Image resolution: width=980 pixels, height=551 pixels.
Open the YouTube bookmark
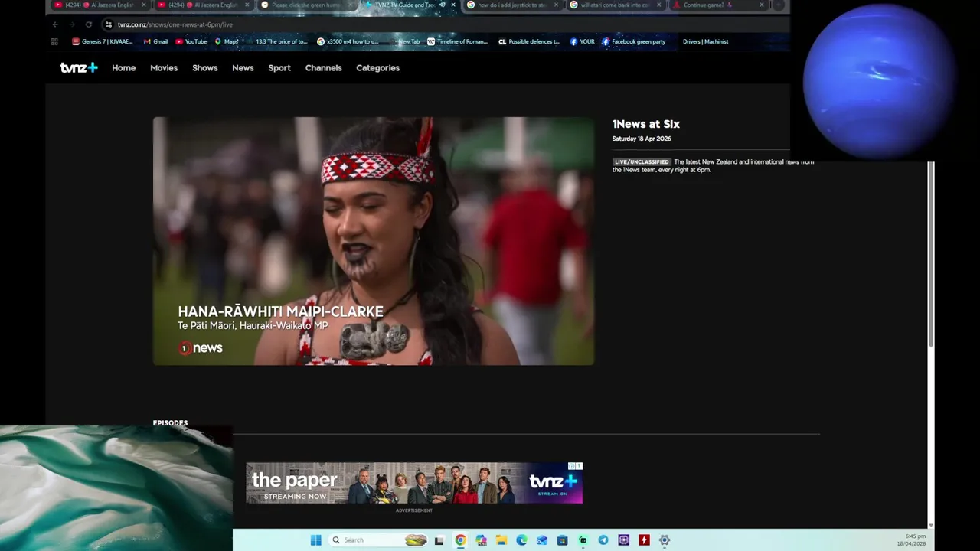pyautogui.click(x=191, y=42)
